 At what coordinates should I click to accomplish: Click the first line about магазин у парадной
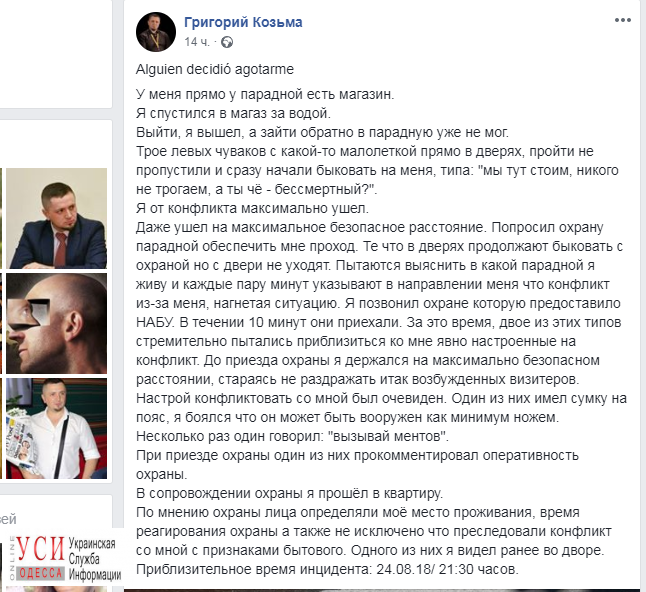tap(265, 94)
